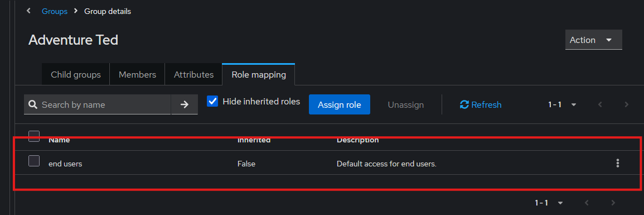The image size is (644, 215).
Task: Focus the Search by name field
Action: pyautogui.click(x=98, y=104)
